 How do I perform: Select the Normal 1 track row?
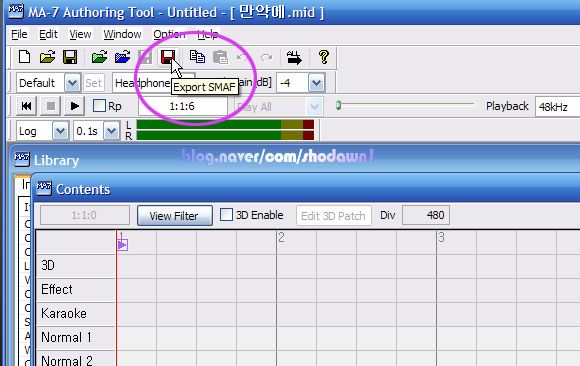[x=76, y=338]
